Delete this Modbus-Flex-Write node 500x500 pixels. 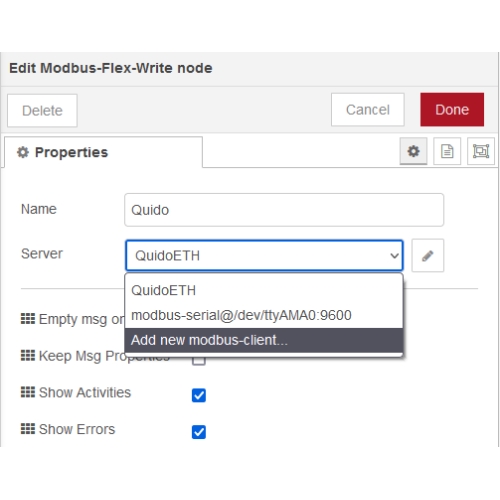point(42,110)
